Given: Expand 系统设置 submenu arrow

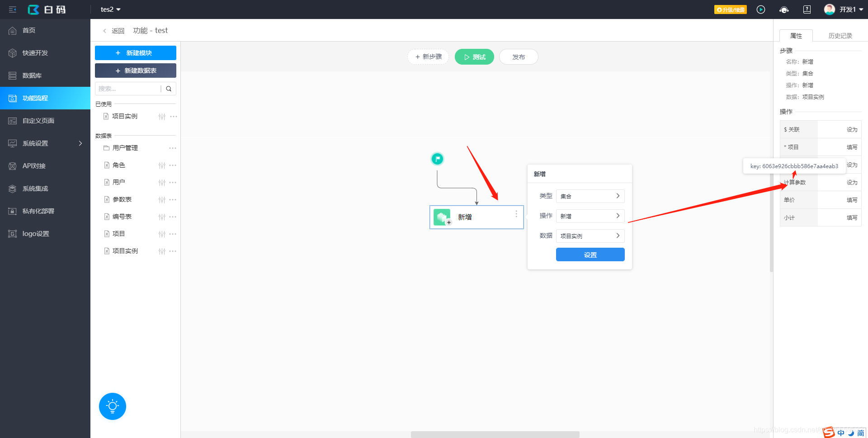Looking at the screenshot, I should [80, 143].
